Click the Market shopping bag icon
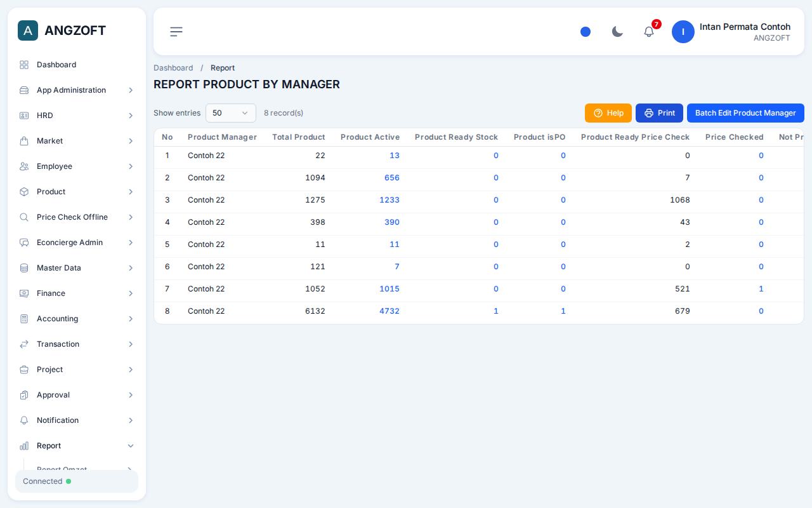The height and width of the screenshot is (508, 812). point(24,141)
